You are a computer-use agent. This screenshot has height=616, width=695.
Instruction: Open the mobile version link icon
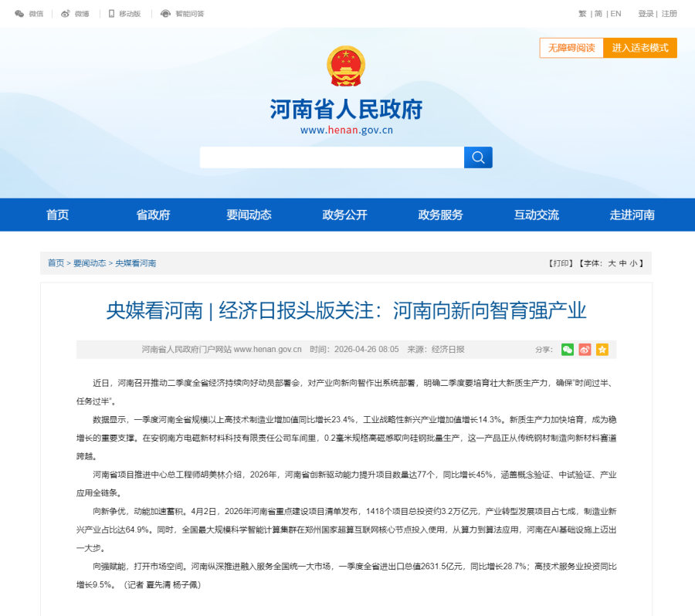(x=111, y=14)
